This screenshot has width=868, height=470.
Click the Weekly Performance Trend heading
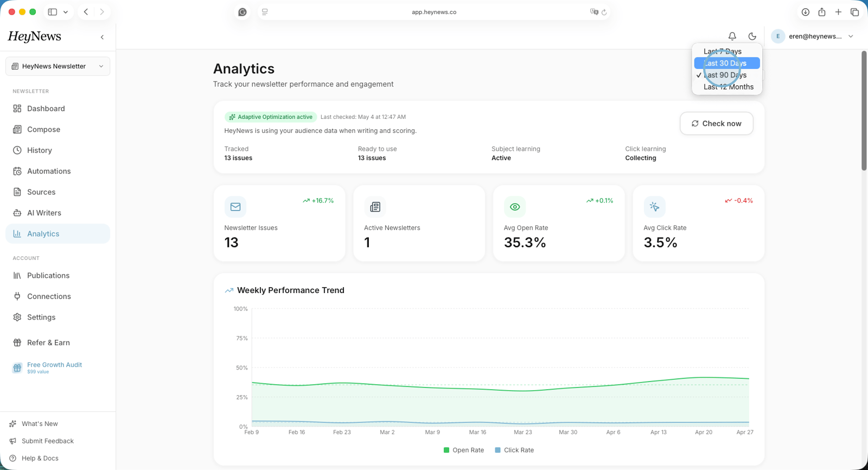pos(291,290)
